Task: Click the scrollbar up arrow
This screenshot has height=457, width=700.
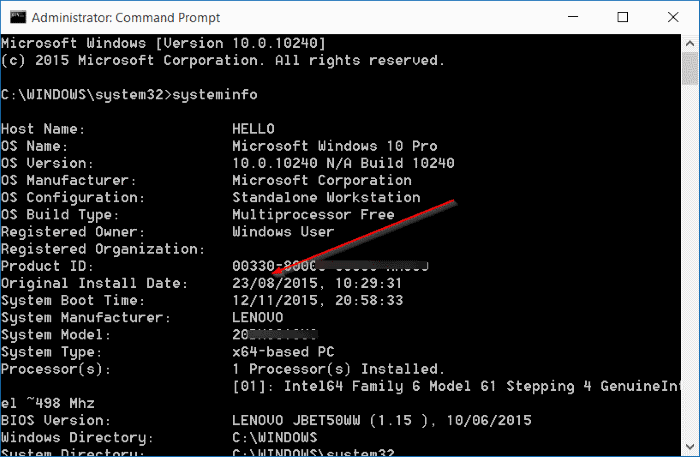Action: 690,43
